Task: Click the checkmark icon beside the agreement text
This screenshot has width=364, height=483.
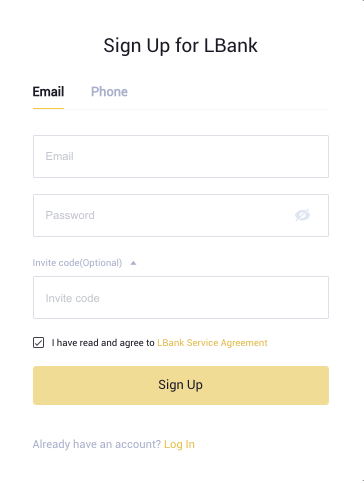Action: [x=38, y=342]
